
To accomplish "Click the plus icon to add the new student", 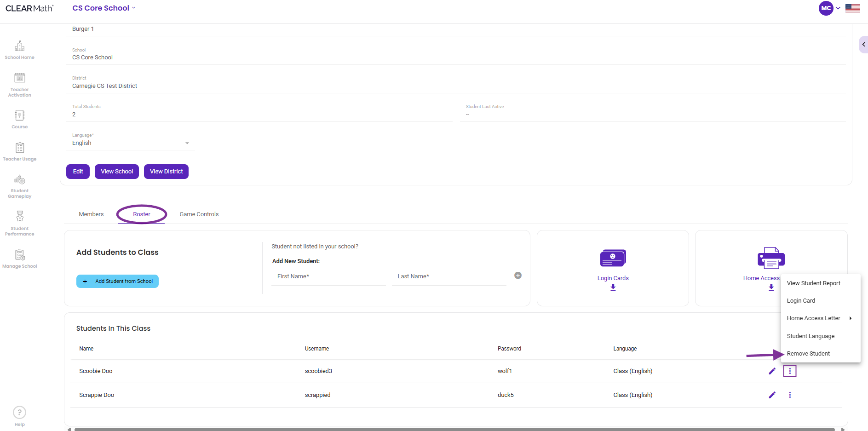I will pyautogui.click(x=518, y=276).
